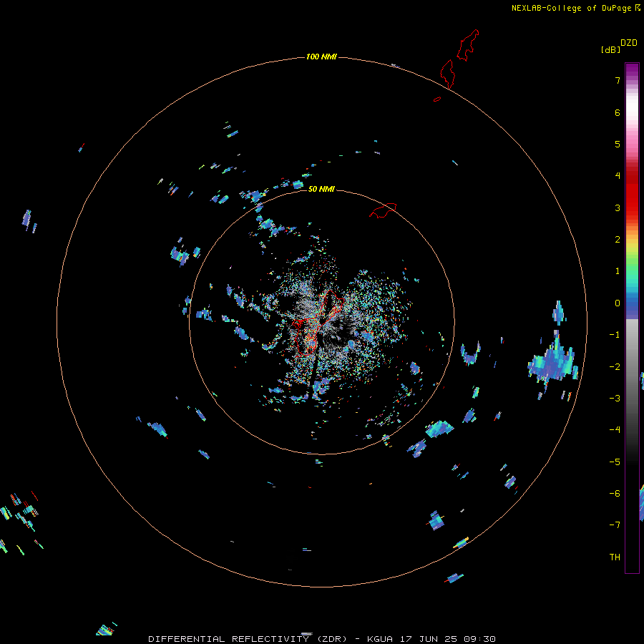Click the -6 value on the scale

click(615, 494)
